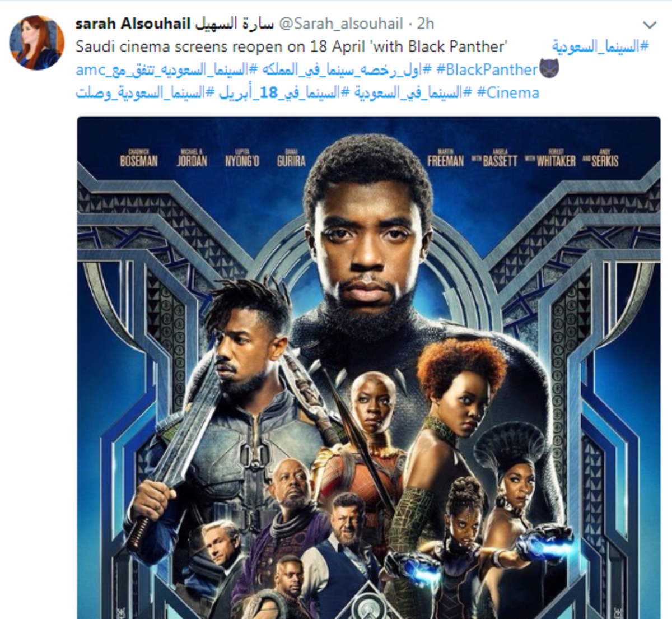Click the NYONG'O credit on the poster
672x619 pixels.
(242, 161)
